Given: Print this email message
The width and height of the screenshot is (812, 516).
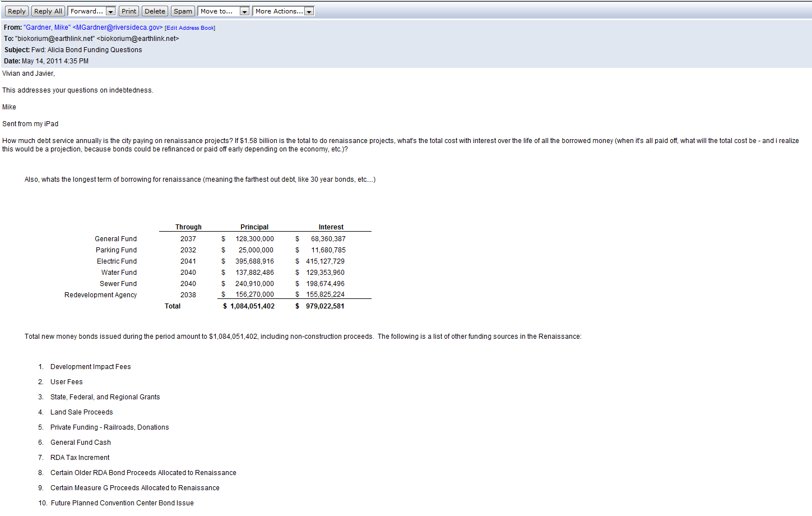Looking at the screenshot, I should [x=129, y=11].
